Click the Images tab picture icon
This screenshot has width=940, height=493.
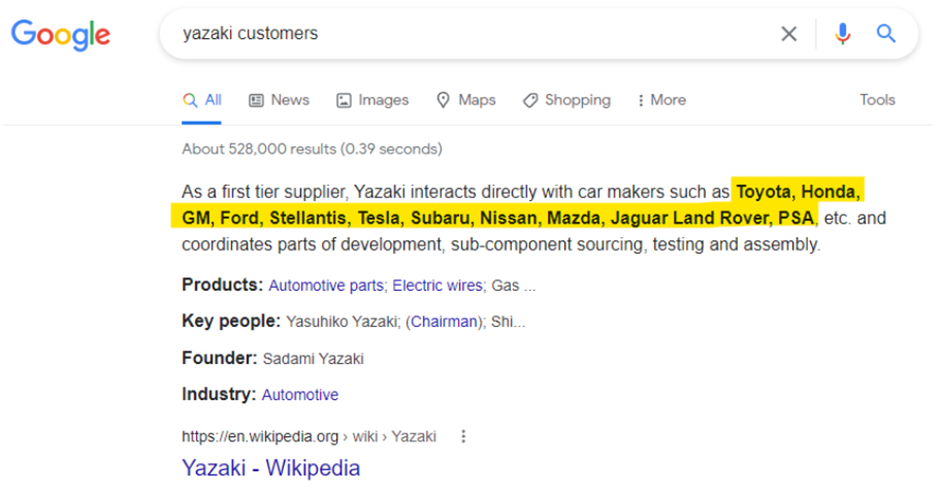(344, 100)
